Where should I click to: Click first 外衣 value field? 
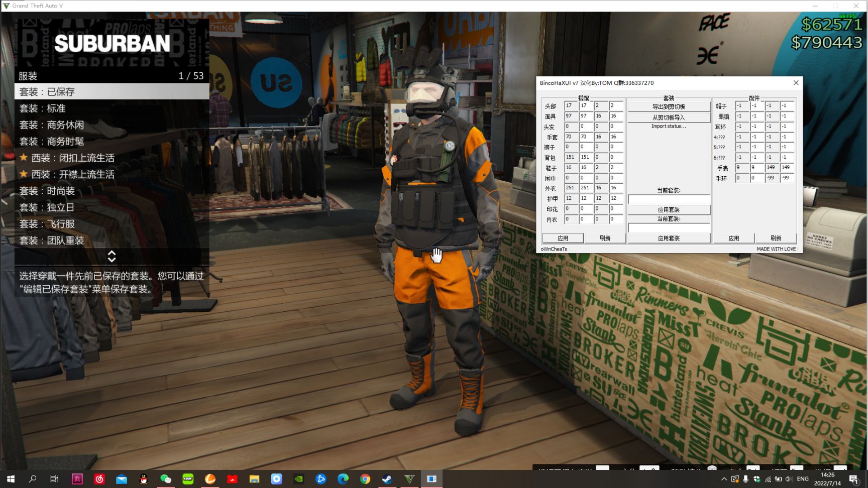[x=571, y=188]
